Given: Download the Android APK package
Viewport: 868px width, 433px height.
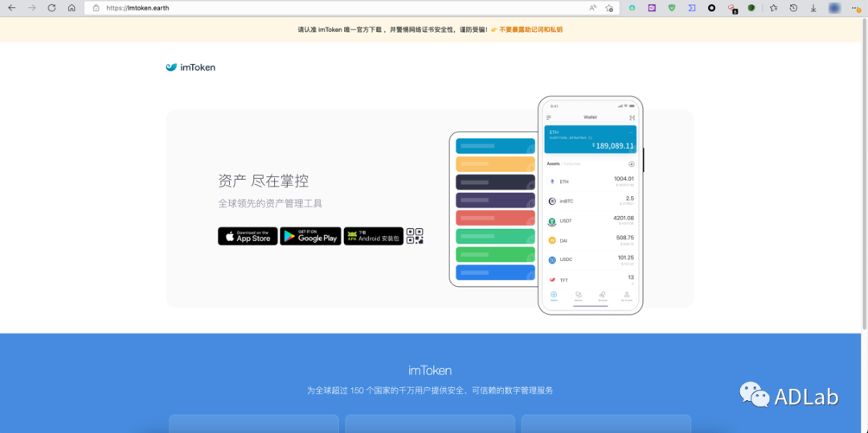Looking at the screenshot, I should coord(374,236).
